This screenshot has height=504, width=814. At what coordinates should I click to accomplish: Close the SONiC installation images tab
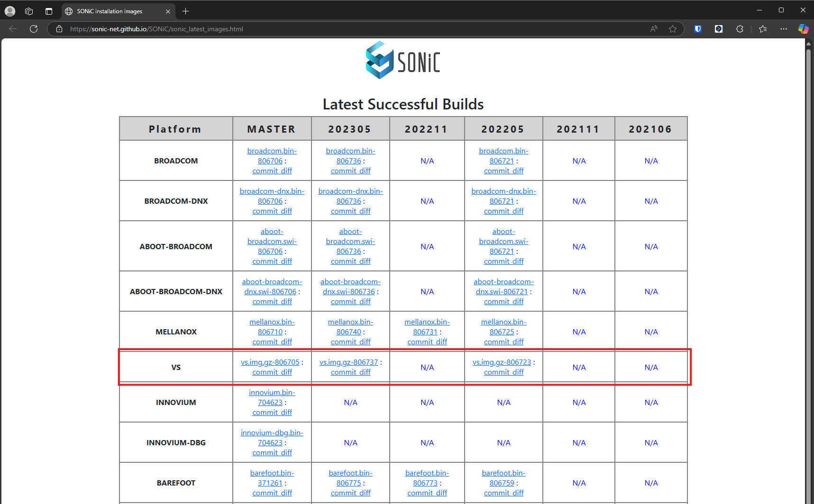[x=168, y=11]
